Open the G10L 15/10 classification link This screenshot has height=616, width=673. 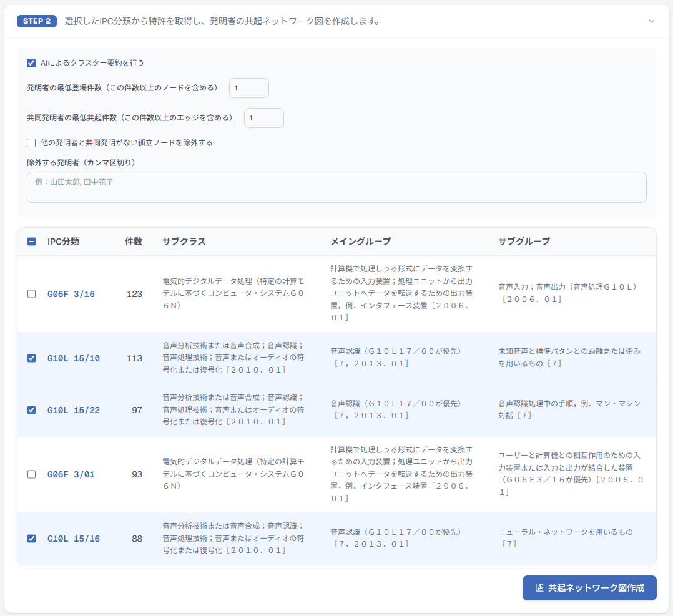pyautogui.click(x=74, y=358)
